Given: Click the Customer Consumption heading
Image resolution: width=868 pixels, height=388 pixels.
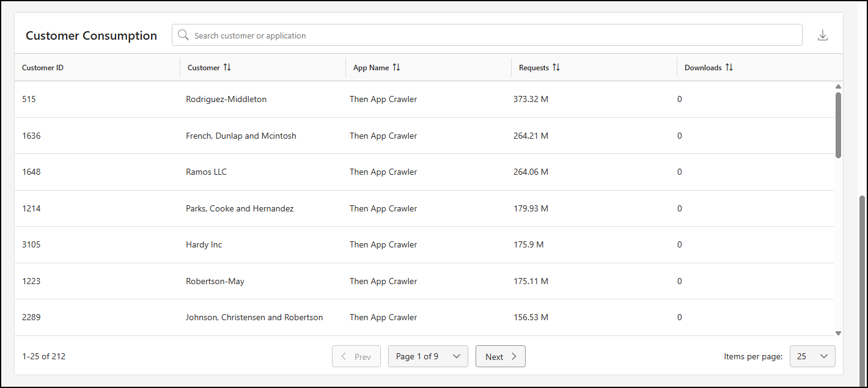Looking at the screenshot, I should tap(91, 35).
